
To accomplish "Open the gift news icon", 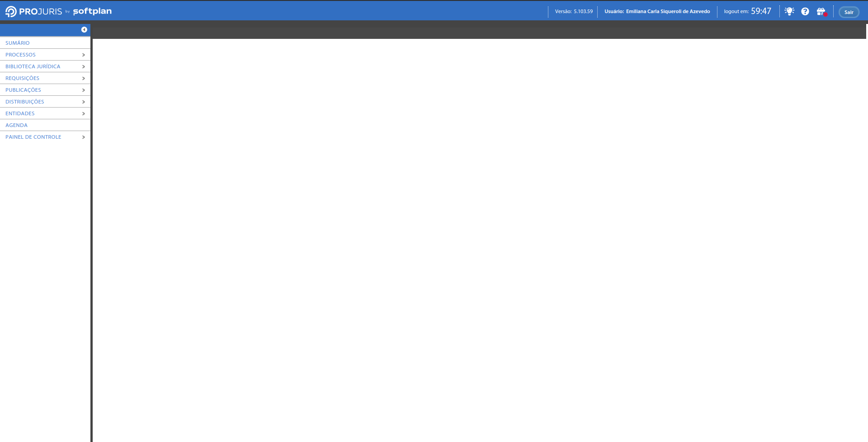I will click(x=821, y=11).
